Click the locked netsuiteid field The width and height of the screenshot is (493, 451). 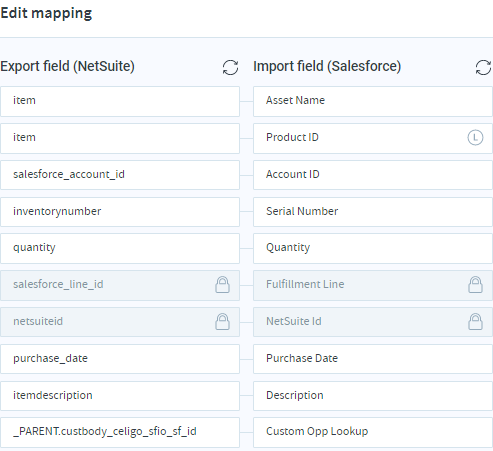pyautogui.click(x=120, y=322)
